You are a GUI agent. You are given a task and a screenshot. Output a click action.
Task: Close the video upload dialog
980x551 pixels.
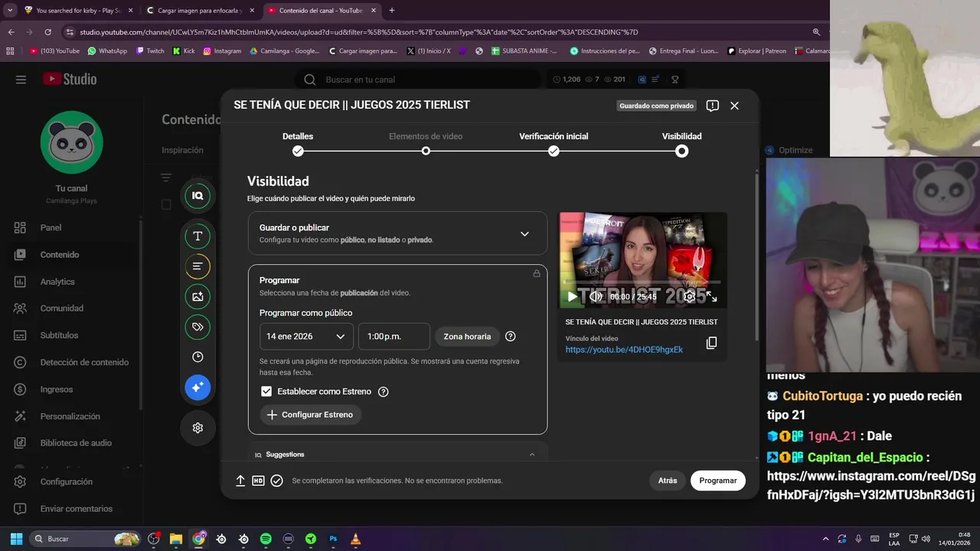coord(734,106)
